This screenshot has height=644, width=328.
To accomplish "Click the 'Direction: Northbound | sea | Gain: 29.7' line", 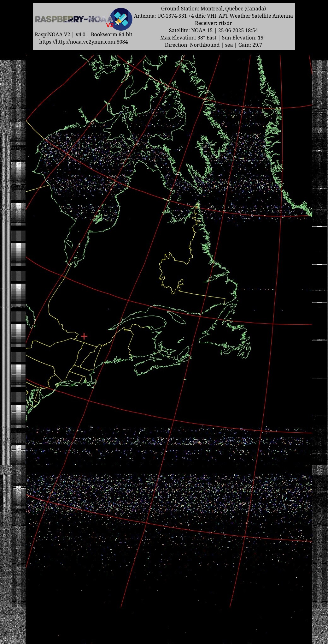I will 214,45.
